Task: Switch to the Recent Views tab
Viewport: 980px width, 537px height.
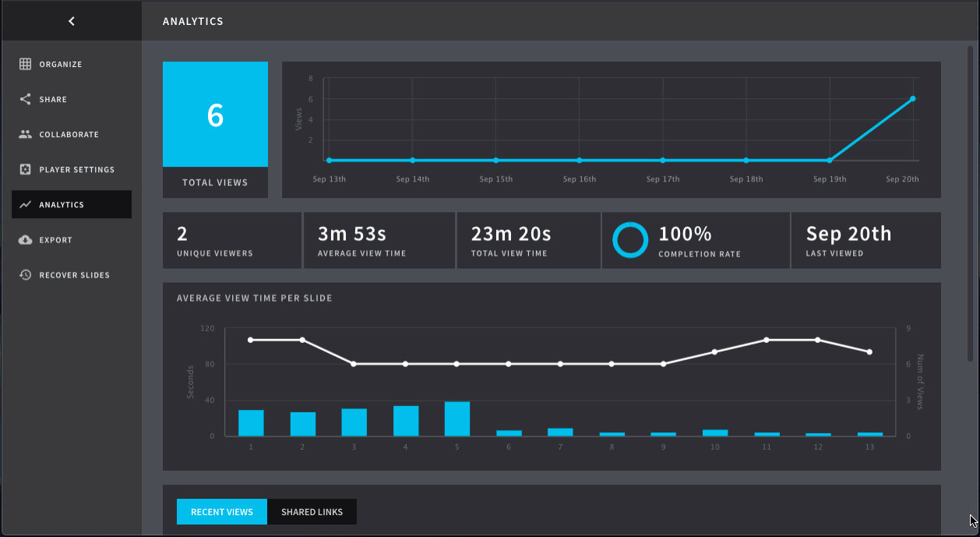Action: (x=222, y=512)
